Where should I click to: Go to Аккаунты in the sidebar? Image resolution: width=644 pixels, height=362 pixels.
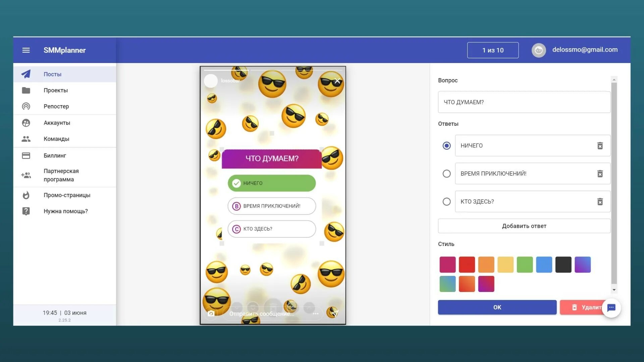(57, 123)
